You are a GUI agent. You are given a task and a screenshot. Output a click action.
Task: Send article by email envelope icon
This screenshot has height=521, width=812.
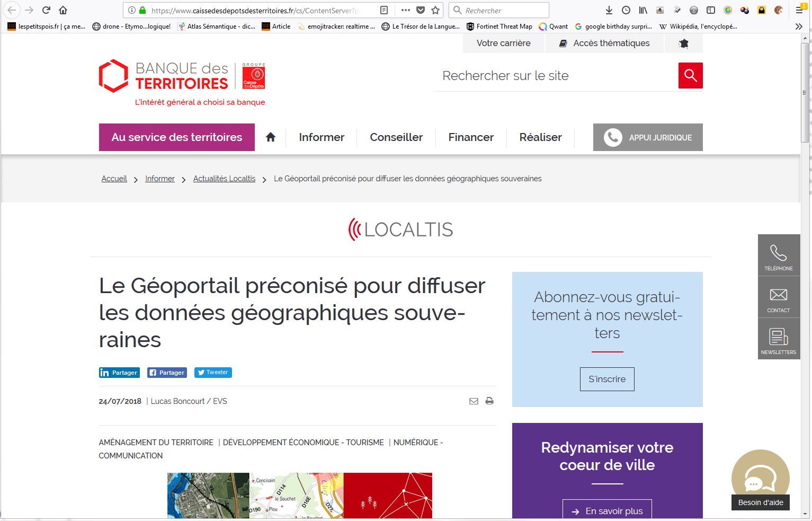[x=474, y=401]
